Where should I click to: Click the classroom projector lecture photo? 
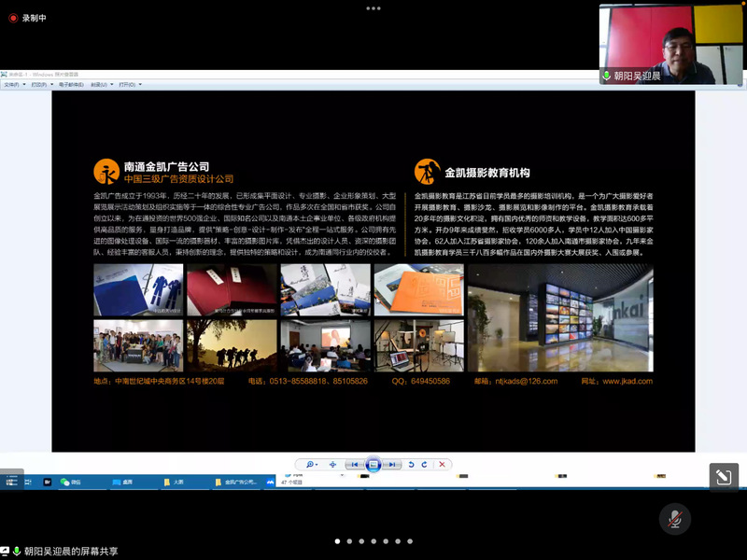pos(325,345)
